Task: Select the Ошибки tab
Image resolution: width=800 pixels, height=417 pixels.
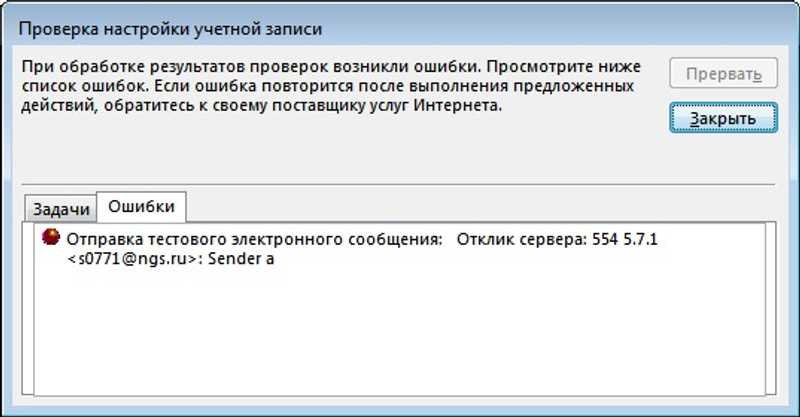Action: (x=141, y=206)
